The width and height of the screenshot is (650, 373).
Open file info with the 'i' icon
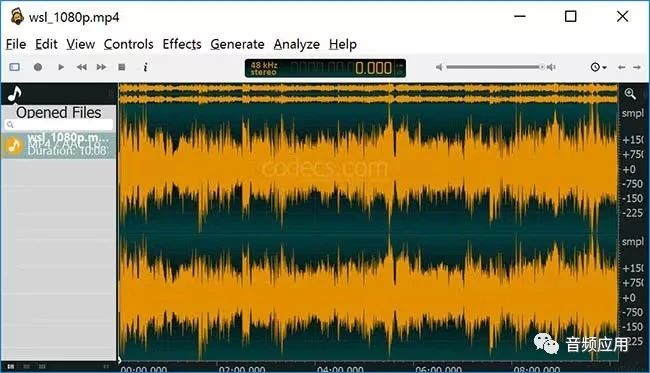[145, 67]
